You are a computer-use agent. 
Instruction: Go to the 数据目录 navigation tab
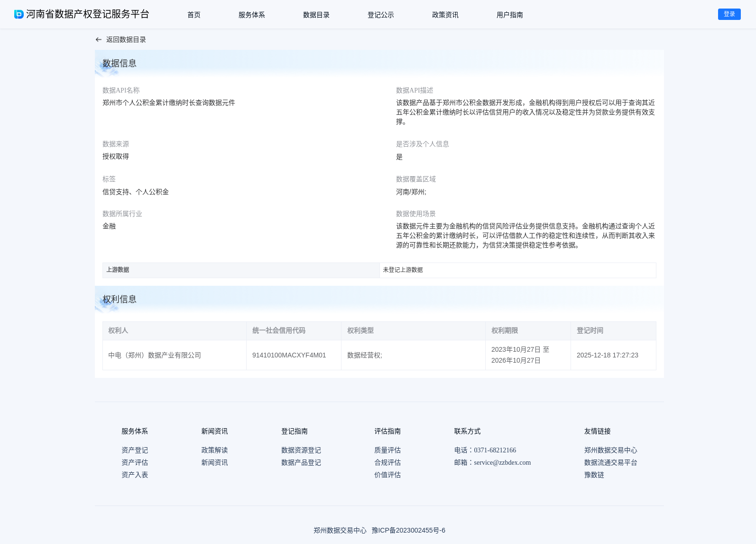(x=316, y=15)
